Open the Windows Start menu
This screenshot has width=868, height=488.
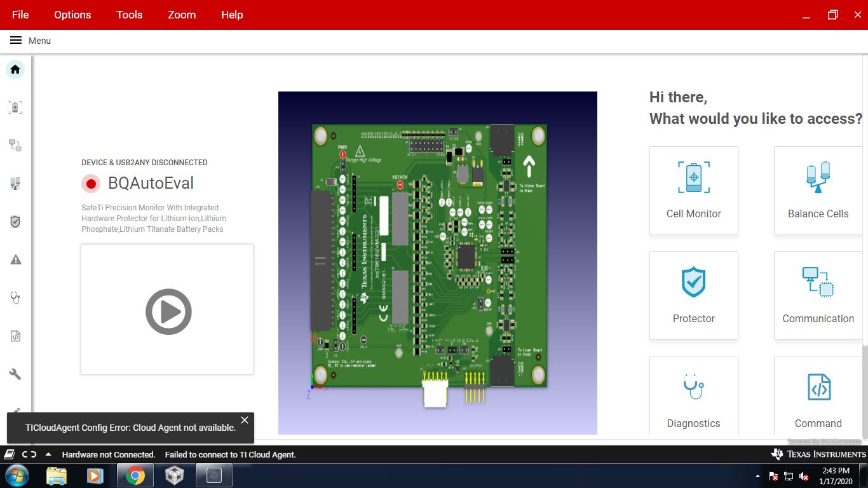17,475
